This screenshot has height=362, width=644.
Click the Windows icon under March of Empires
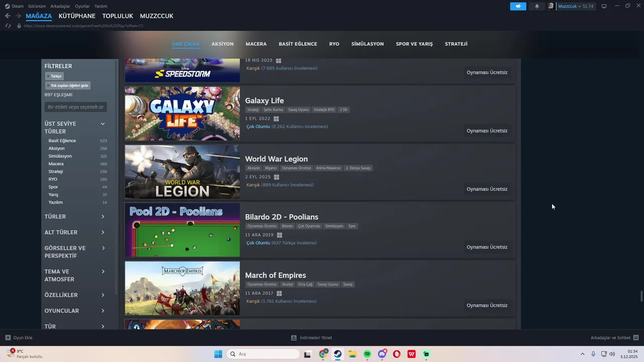(279, 293)
